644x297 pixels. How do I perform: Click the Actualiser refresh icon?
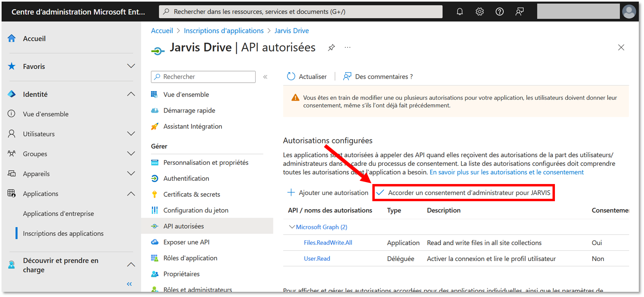tap(291, 76)
